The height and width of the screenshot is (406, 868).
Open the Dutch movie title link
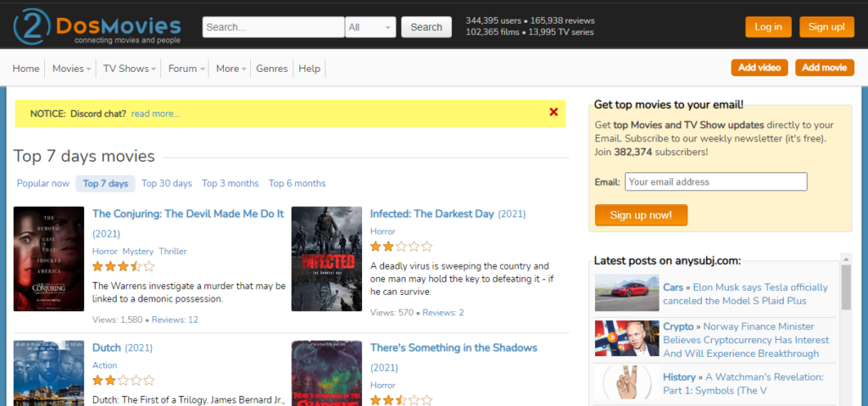tap(106, 348)
